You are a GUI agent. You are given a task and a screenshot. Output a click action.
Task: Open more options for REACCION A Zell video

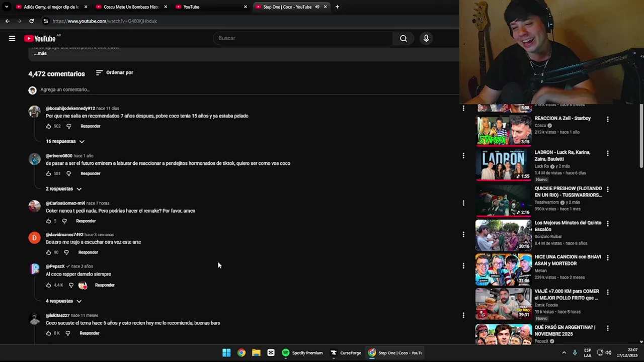608,120
